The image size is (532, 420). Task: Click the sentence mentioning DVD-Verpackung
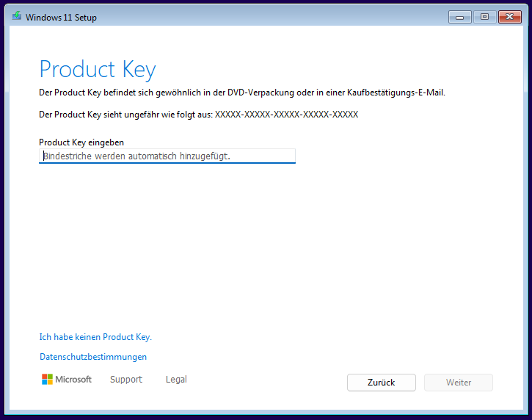(242, 93)
